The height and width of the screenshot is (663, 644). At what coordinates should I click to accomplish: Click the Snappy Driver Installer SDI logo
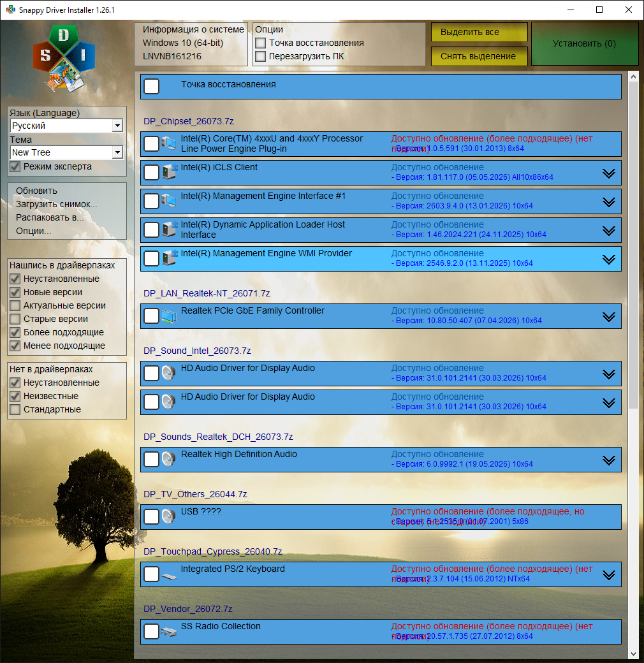(x=64, y=59)
